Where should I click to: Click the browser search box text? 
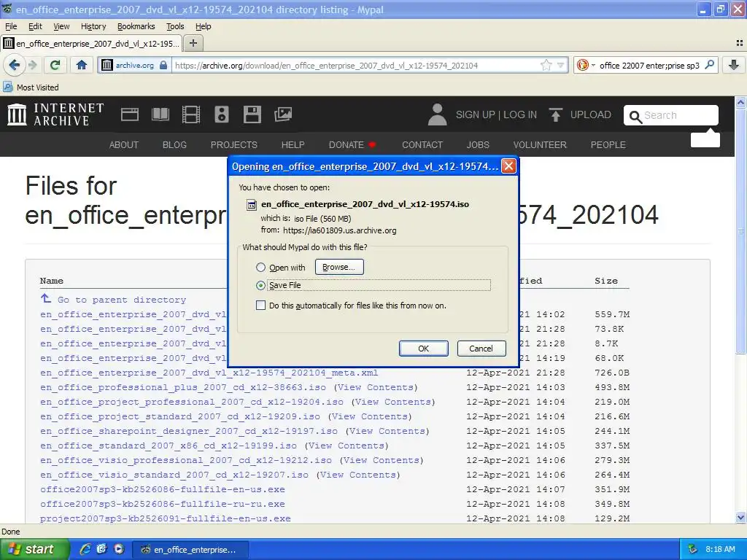click(649, 65)
